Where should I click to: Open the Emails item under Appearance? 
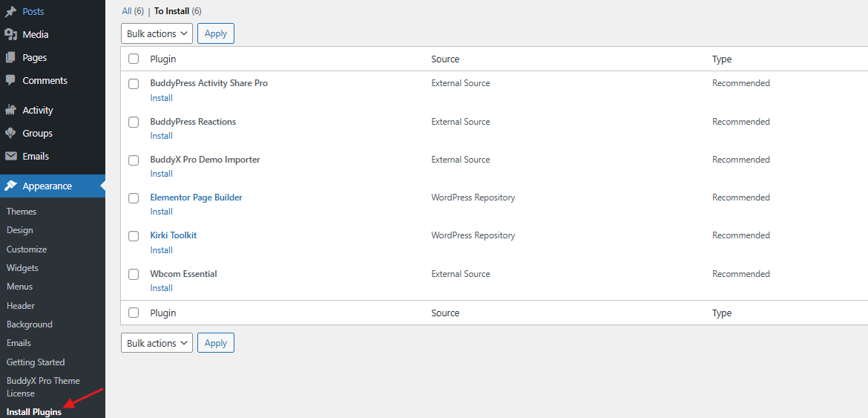pyautogui.click(x=19, y=343)
